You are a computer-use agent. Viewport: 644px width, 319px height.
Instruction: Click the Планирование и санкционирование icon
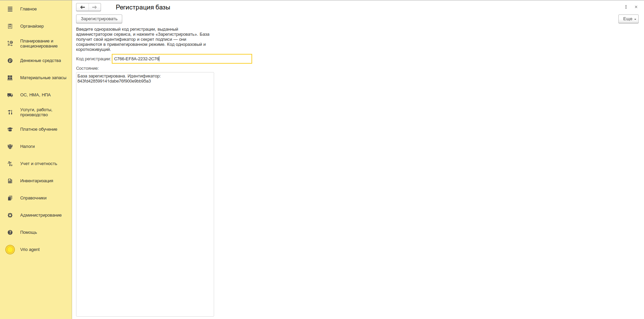tap(10, 43)
